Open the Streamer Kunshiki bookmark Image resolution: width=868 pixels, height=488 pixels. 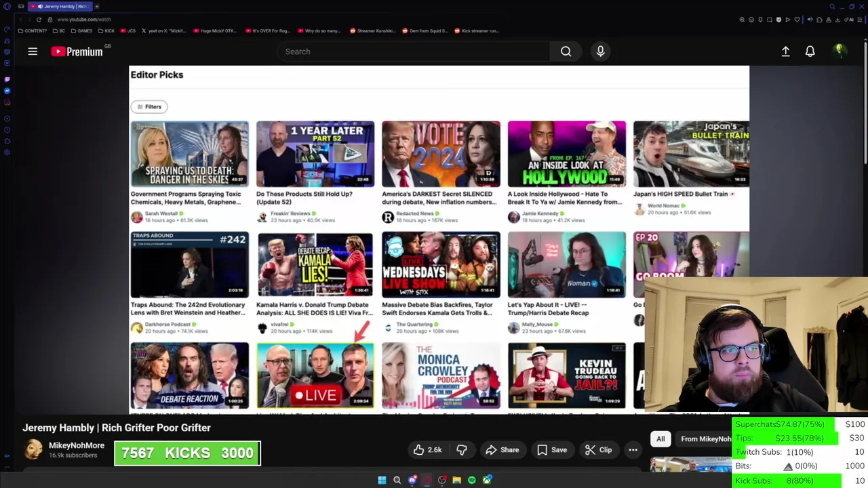click(373, 30)
